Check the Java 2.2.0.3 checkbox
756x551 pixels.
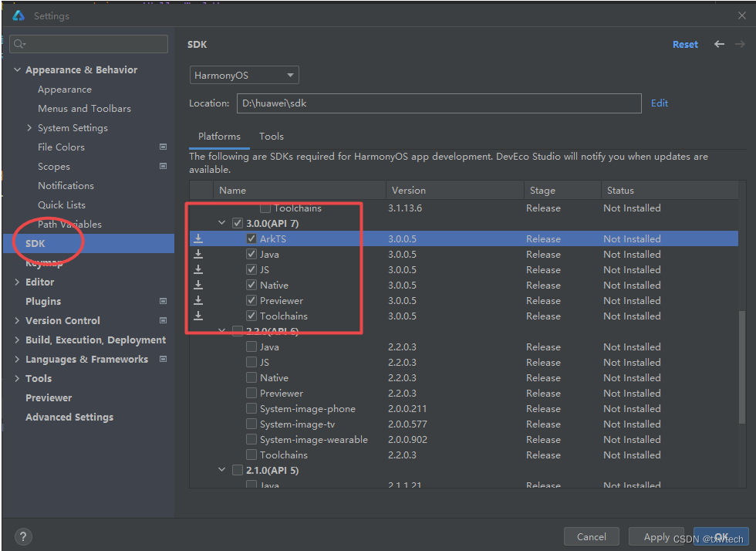pyautogui.click(x=251, y=346)
